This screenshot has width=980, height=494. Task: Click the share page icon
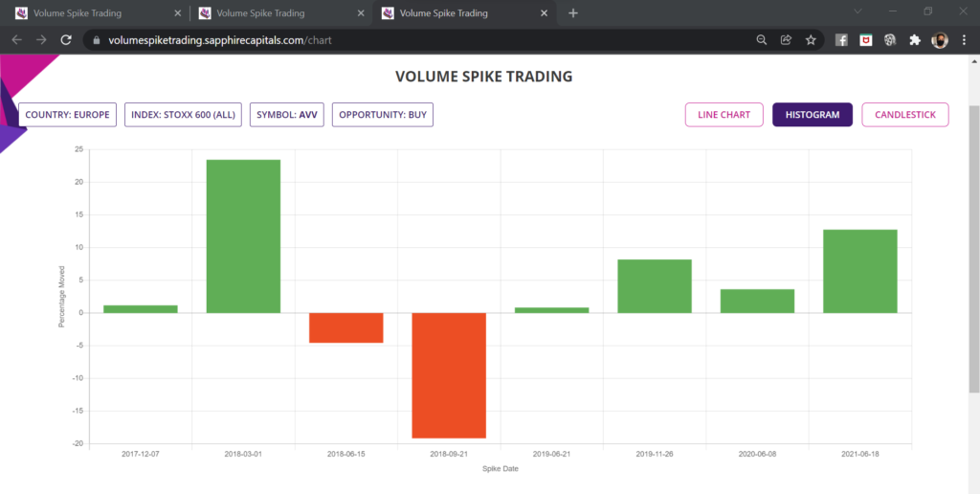point(786,40)
